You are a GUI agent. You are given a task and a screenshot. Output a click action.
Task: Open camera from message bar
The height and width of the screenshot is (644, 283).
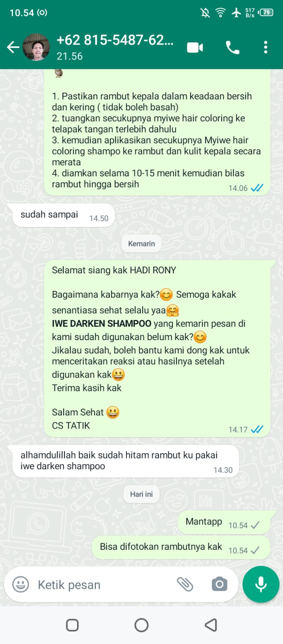[x=219, y=584]
